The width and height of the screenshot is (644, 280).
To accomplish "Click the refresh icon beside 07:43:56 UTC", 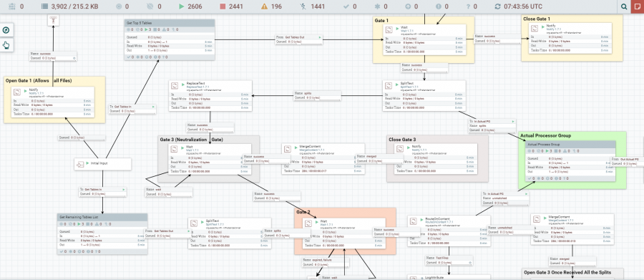I will pos(498,6).
